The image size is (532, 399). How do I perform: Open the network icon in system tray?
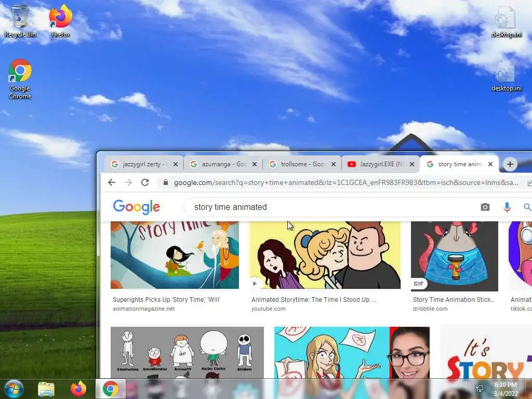coord(480,389)
